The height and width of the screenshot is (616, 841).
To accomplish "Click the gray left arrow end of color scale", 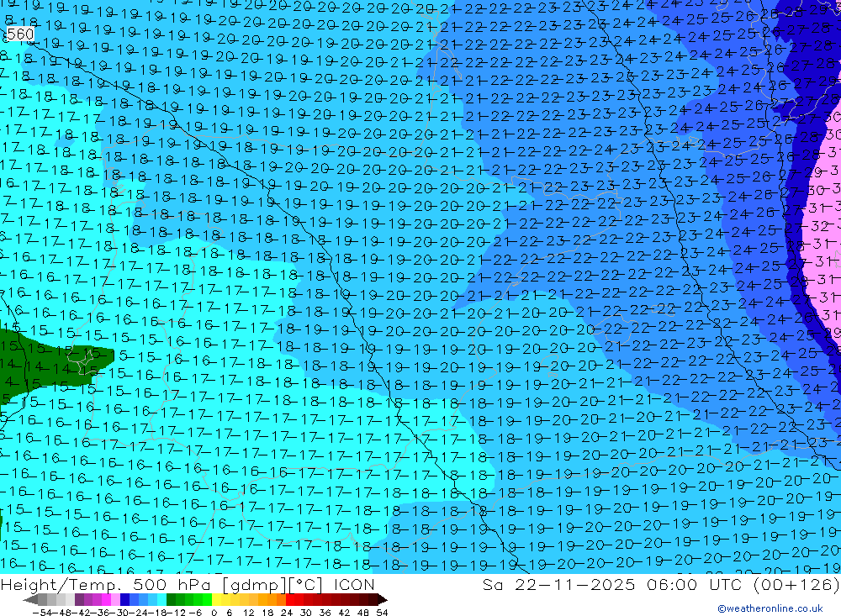I will tap(30, 599).
